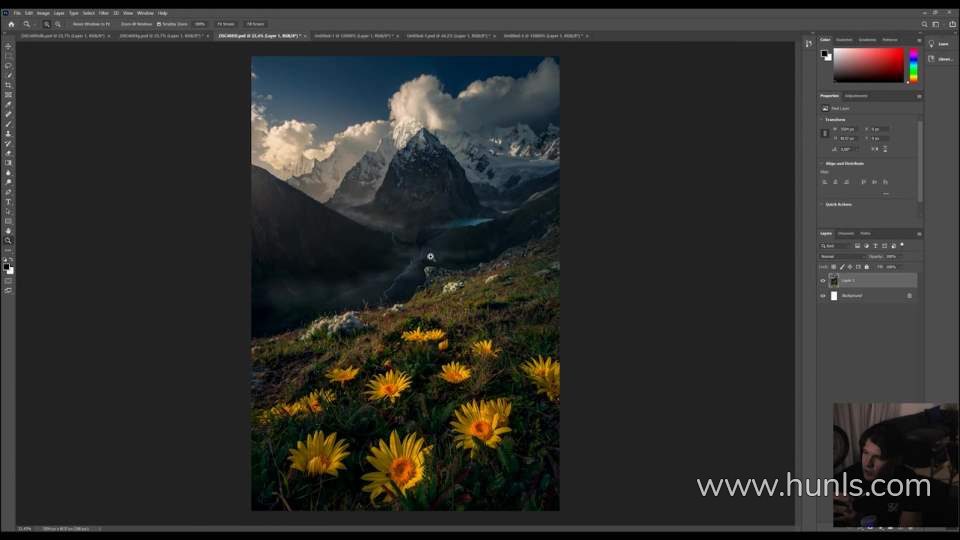Open the Color panel options menu
Viewport: 960px width, 540px height.
919,40
